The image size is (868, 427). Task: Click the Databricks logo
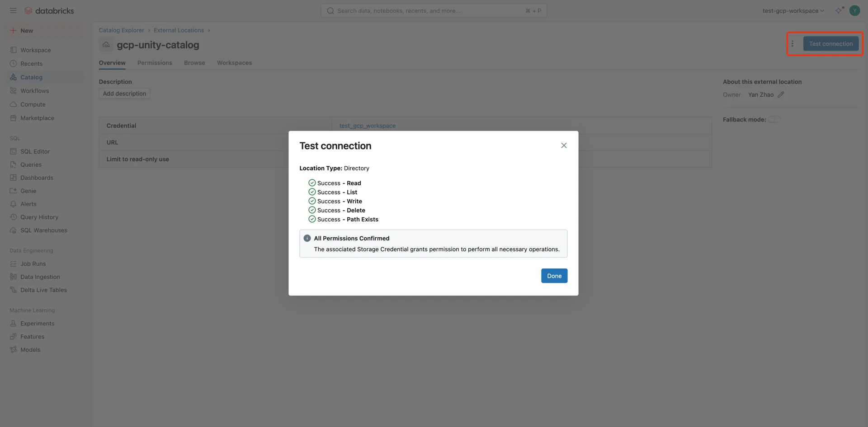49,10
